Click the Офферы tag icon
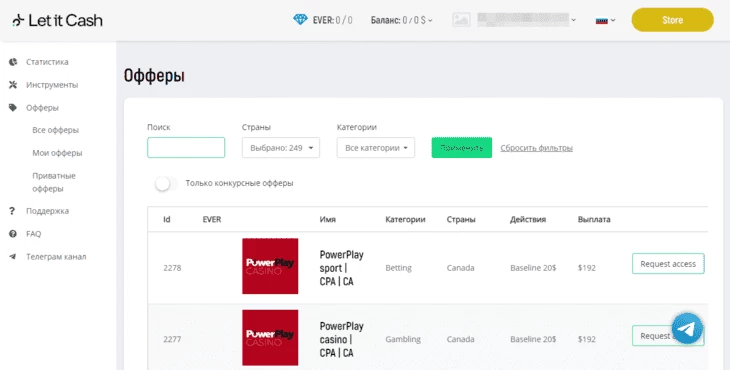The width and height of the screenshot is (730, 370). click(x=13, y=108)
